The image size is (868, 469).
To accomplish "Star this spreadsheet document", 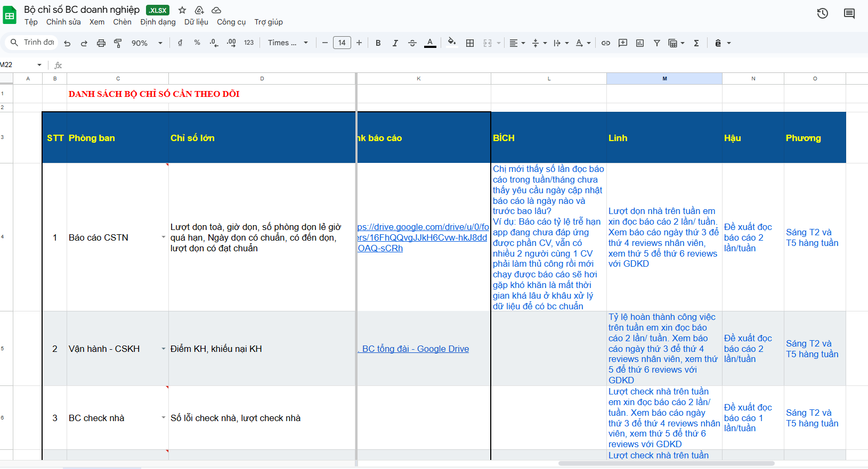I will [x=182, y=10].
